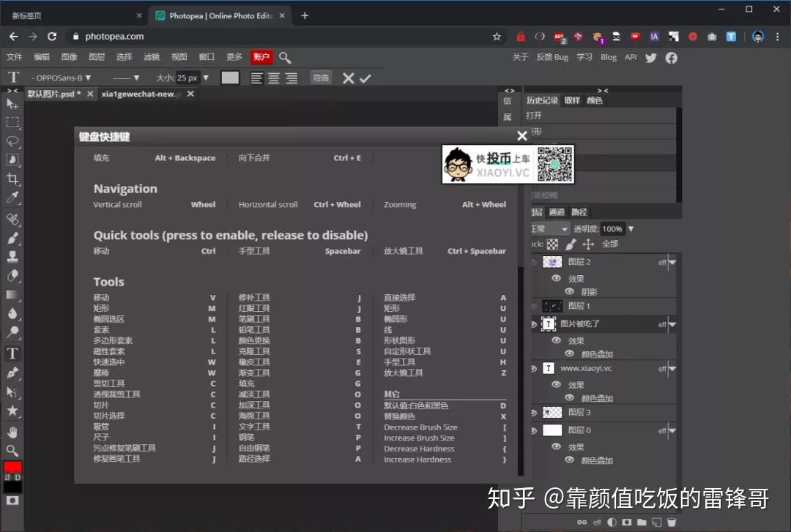791x532 pixels.
Task: Collapse effects arrow on 图层 0
Action: click(x=672, y=430)
